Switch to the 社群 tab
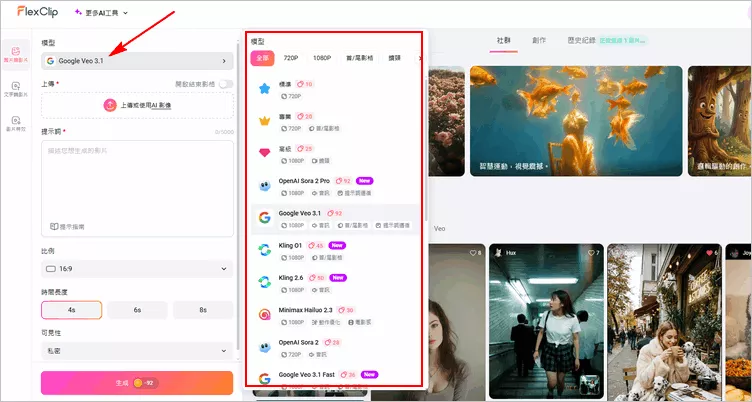The image size is (752, 402). coord(504,41)
